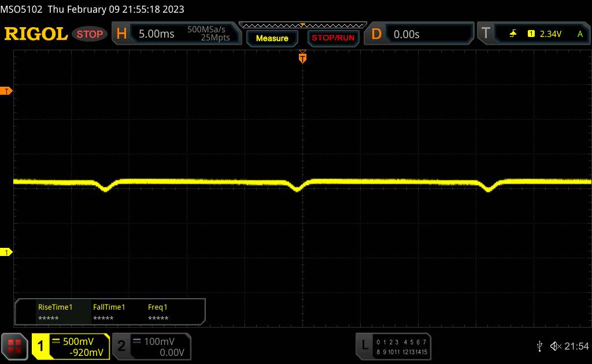Open the logic analyzer L panel

tap(365, 345)
